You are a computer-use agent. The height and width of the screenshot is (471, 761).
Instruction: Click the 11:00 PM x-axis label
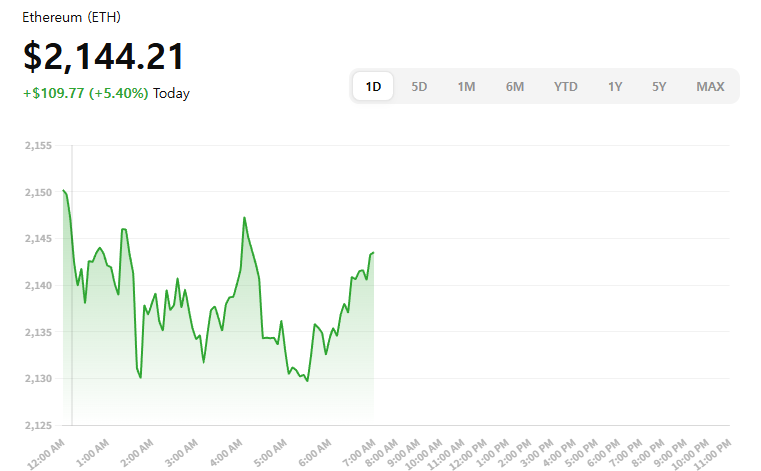(714, 451)
